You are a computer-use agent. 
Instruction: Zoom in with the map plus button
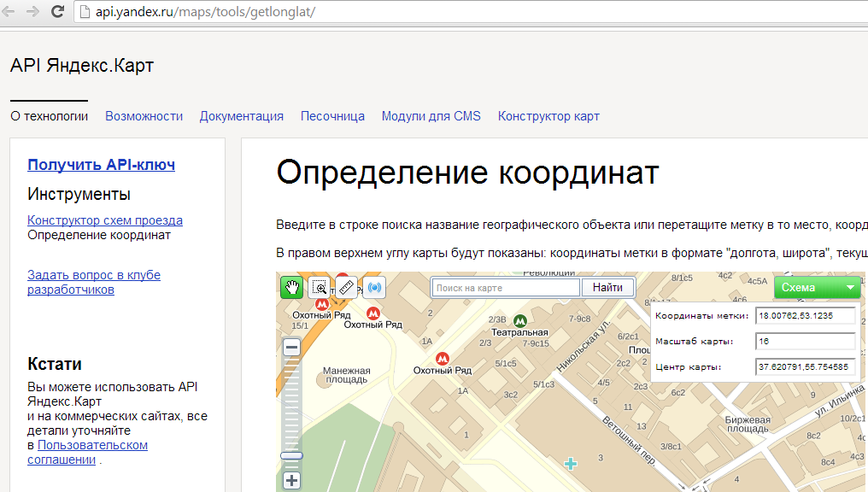pyautogui.click(x=291, y=480)
